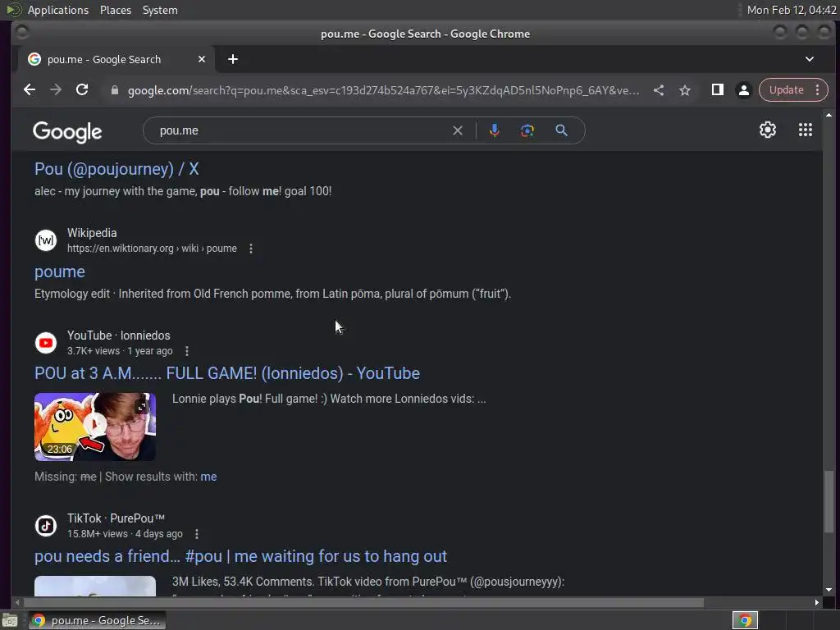The height and width of the screenshot is (630, 840).
Task: Click the date and time clock in the panel
Action: click(x=792, y=10)
